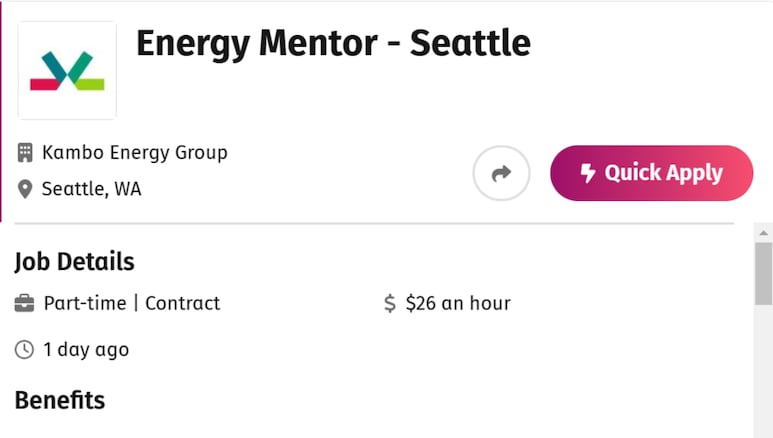Click the 1 day ago posting date

tap(86, 350)
